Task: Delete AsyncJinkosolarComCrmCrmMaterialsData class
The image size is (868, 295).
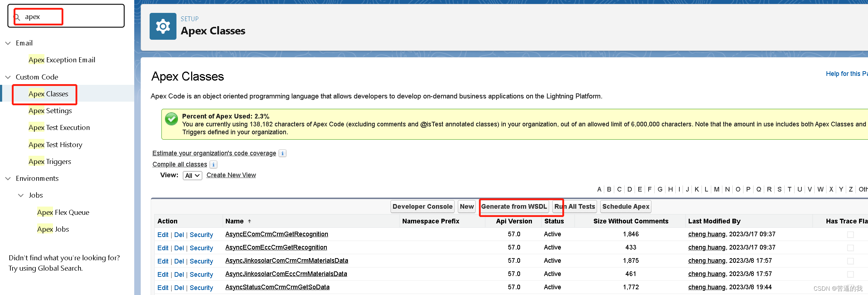Action: pos(179,261)
